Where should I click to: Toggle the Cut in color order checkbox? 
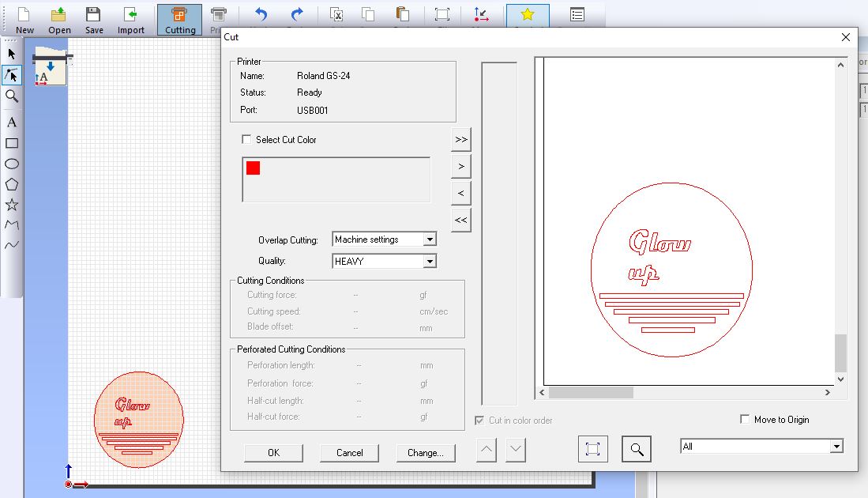(x=479, y=421)
